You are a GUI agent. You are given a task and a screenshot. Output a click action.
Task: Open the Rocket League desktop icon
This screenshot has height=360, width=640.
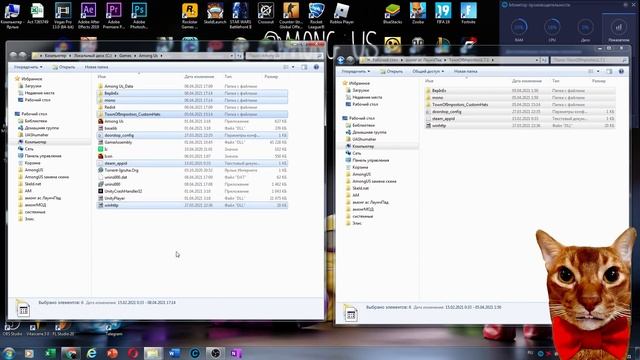[x=316, y=16]
